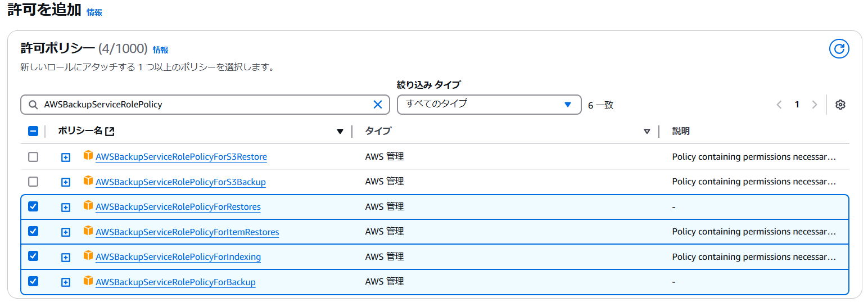The height and width of the screenshot is (302, 868).
Task: Click the search magnifier icon
Action: (33, 105)
